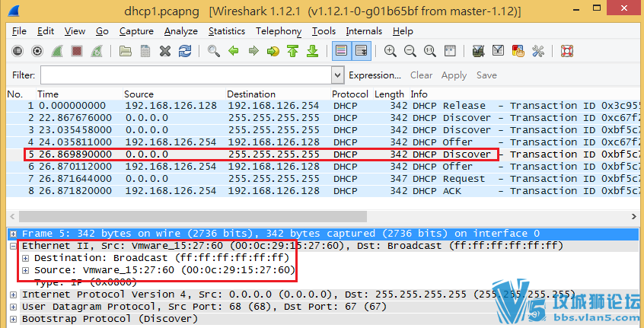
Task: Open the capture options icon
Action: tap(37, 51)
